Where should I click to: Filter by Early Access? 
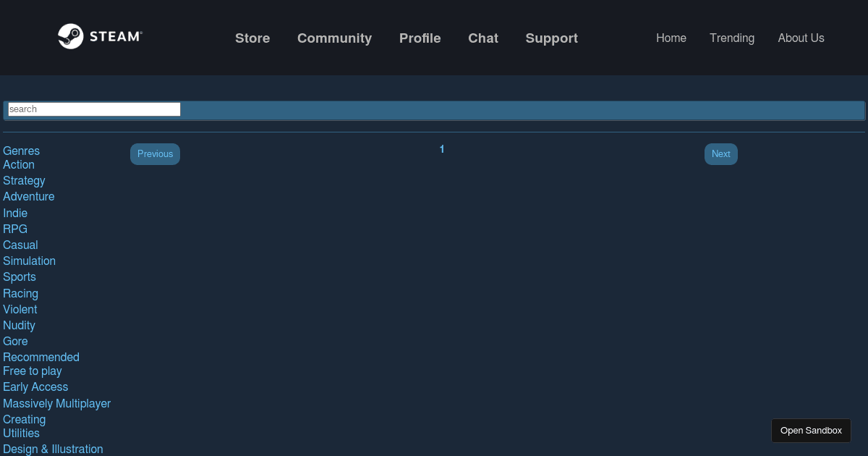pos(35,387)
